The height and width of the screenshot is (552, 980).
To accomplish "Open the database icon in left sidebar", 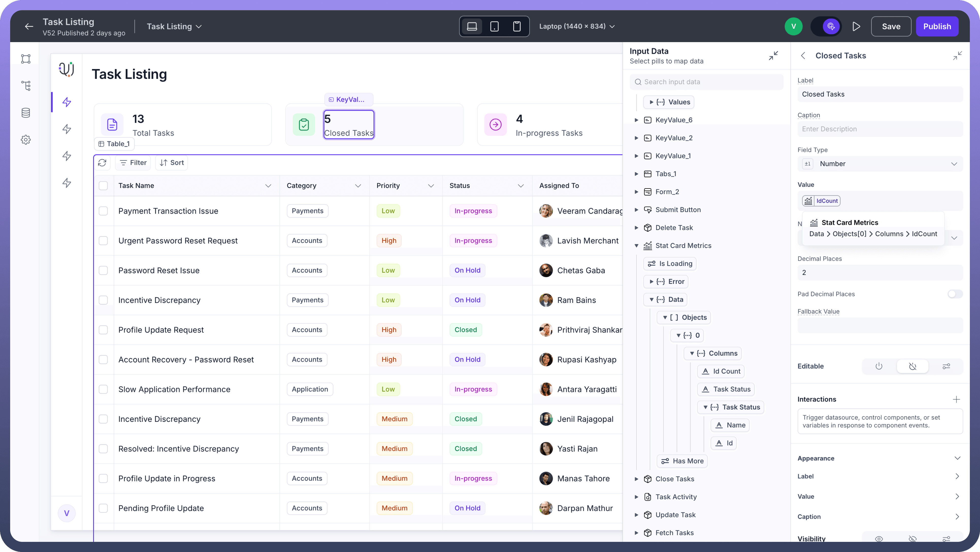I will coord(25,113).
